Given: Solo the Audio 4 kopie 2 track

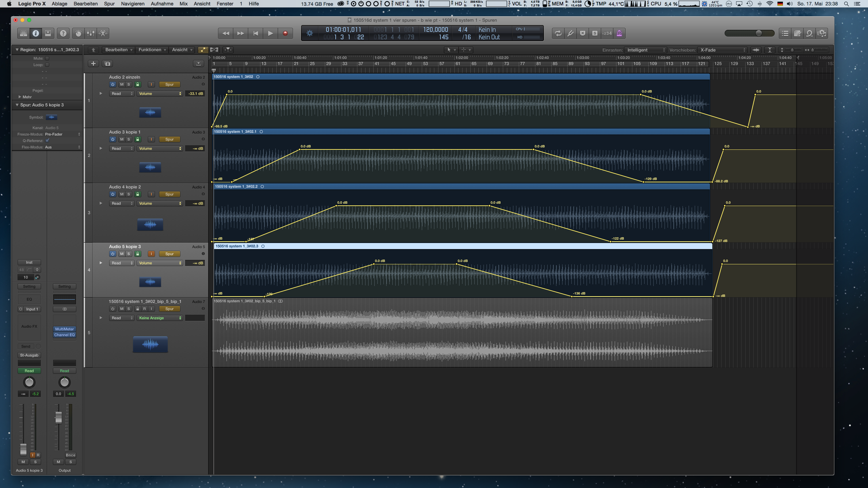Looking at the screenshot, I should [x=129, y=194].
